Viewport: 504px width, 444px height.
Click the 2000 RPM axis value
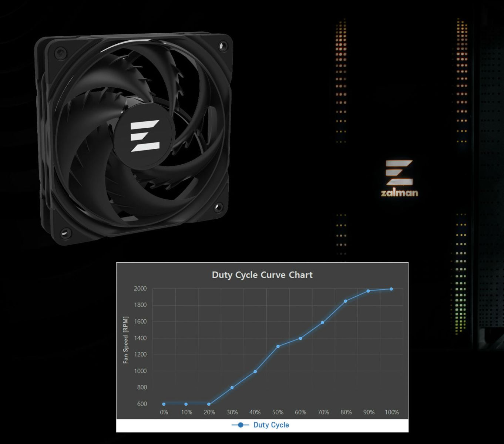pyautogui.click(x=140, y=289)
